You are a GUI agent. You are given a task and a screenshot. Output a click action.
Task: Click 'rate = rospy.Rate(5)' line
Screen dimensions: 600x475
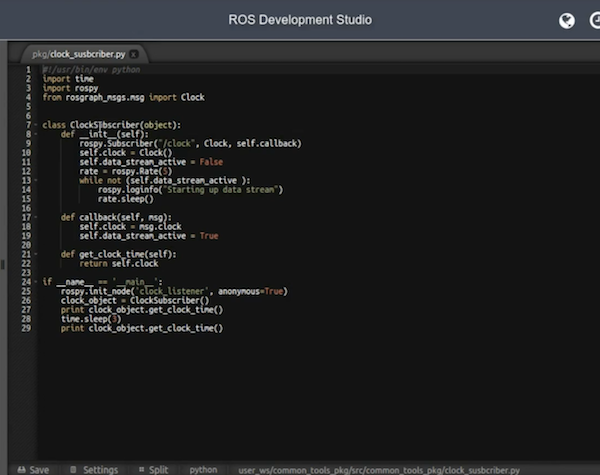pyautogui.click(x=126, y=171)
